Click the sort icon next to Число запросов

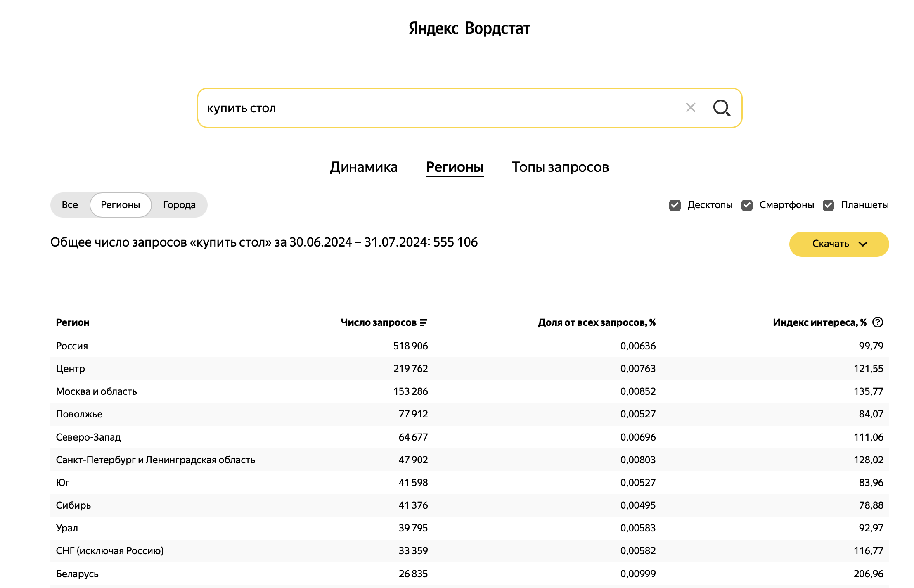tap(423, 323)
